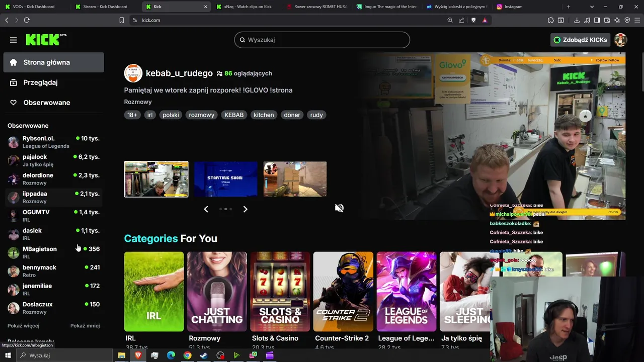Screen dimensions: 644x362
Task: Select the Counter-Strike gameplay carousel thumbnail
Action: pos(295,179)
